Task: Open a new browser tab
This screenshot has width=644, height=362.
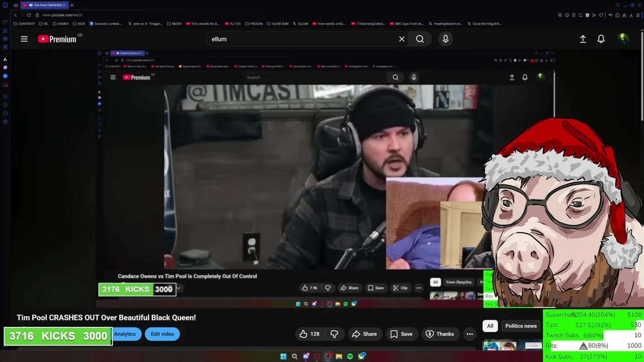Action: coord(71,5)
